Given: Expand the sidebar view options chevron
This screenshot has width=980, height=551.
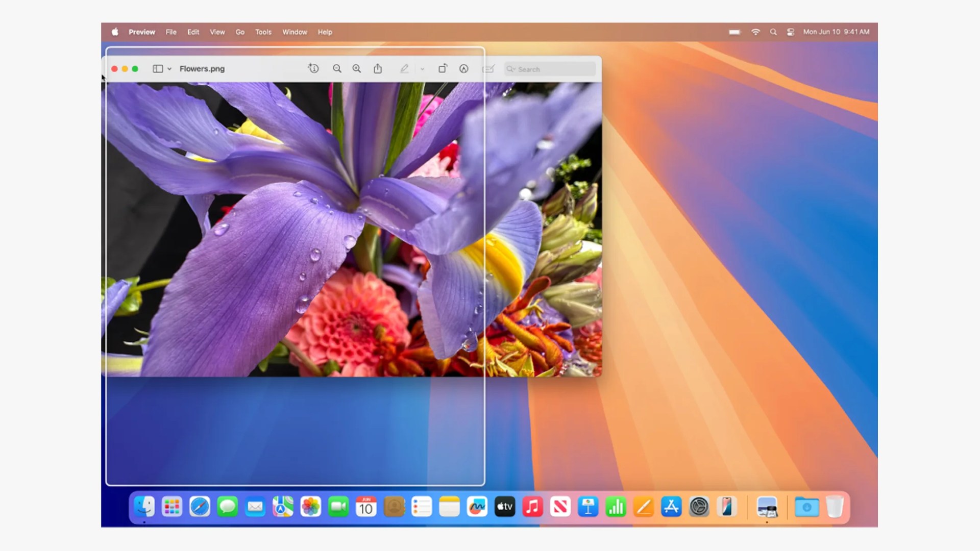Looking at the screenshot, I should 169,69.
